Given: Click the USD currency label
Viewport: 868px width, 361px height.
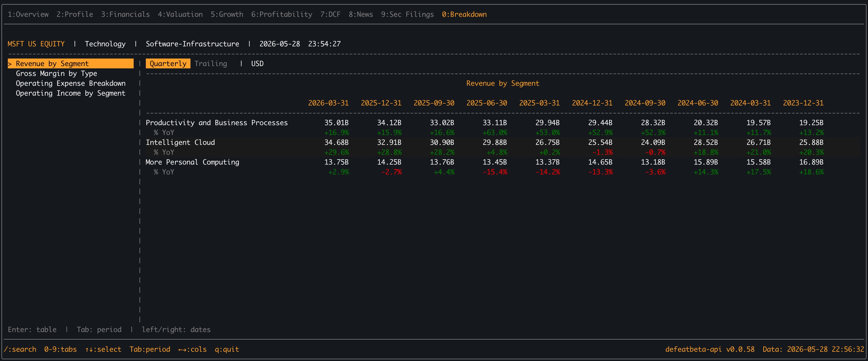Looking at the screenshot, I should tap(257, 64).
